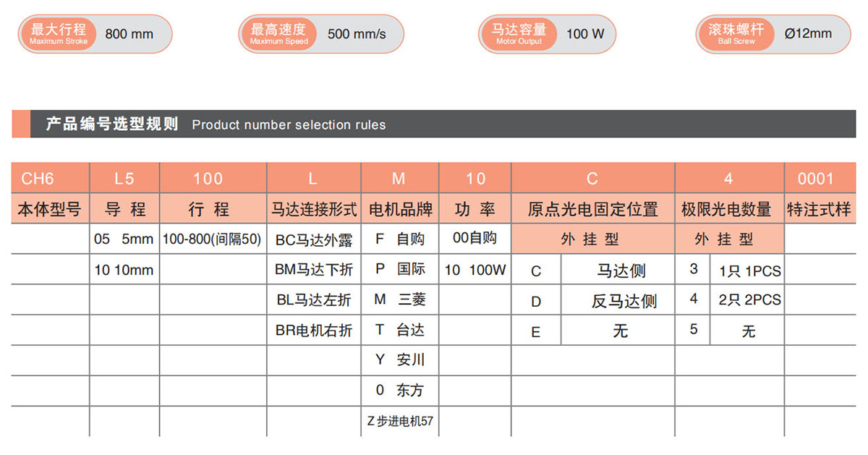Select the 2只 2PCS limit sensor option
This screenshot has height=455, width=868.
point(749,299)
